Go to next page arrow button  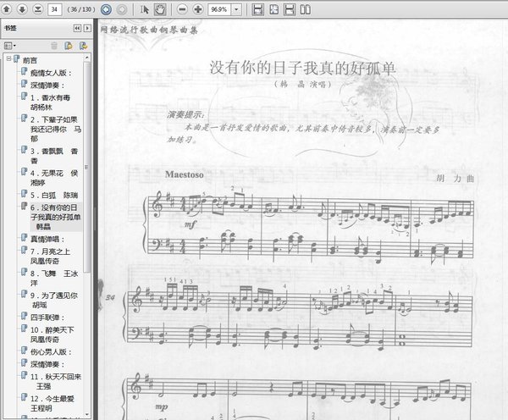22,9
